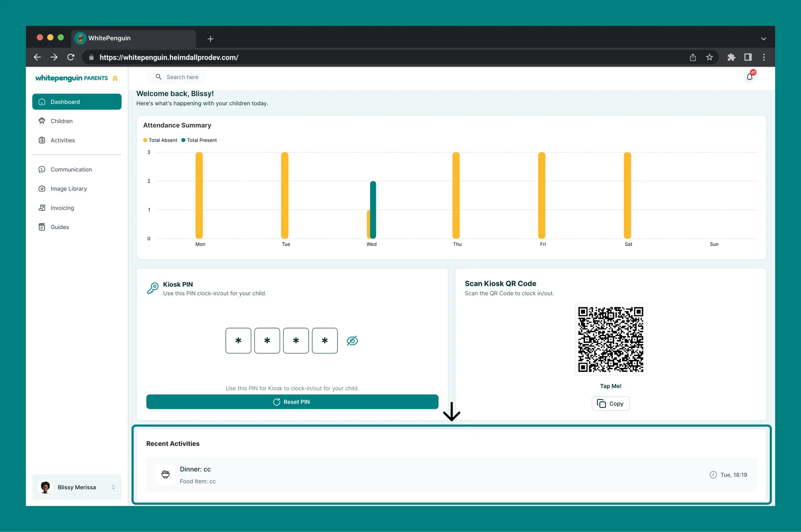801x532 pixels.
Task: Toggle the Total Absent legend item
Action: pos(160,140)
